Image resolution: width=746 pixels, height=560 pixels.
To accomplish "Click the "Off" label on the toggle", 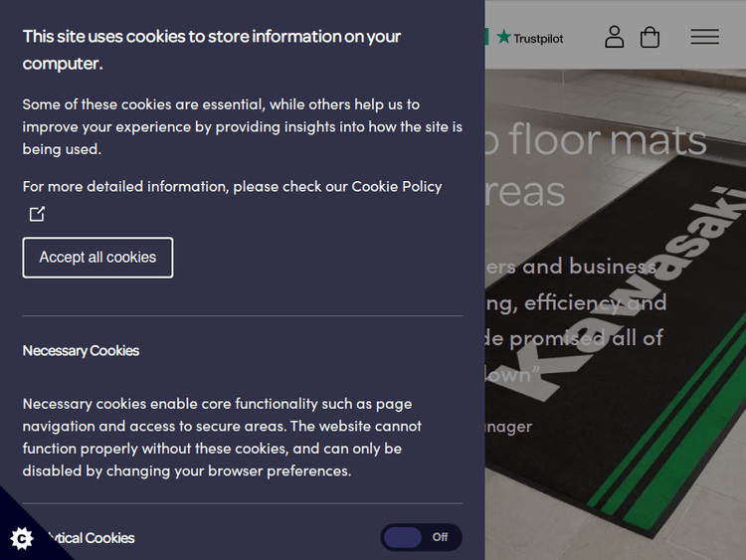I will click(x=440, y=537).
